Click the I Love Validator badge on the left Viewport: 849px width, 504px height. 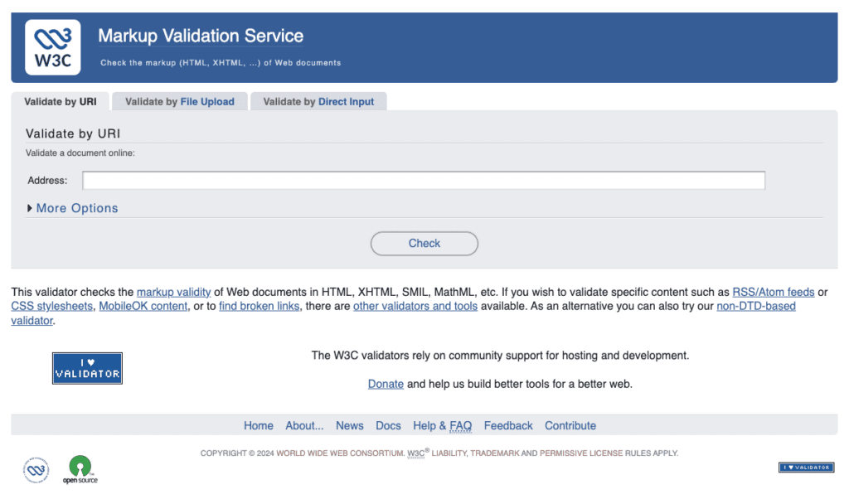[87, 368]
